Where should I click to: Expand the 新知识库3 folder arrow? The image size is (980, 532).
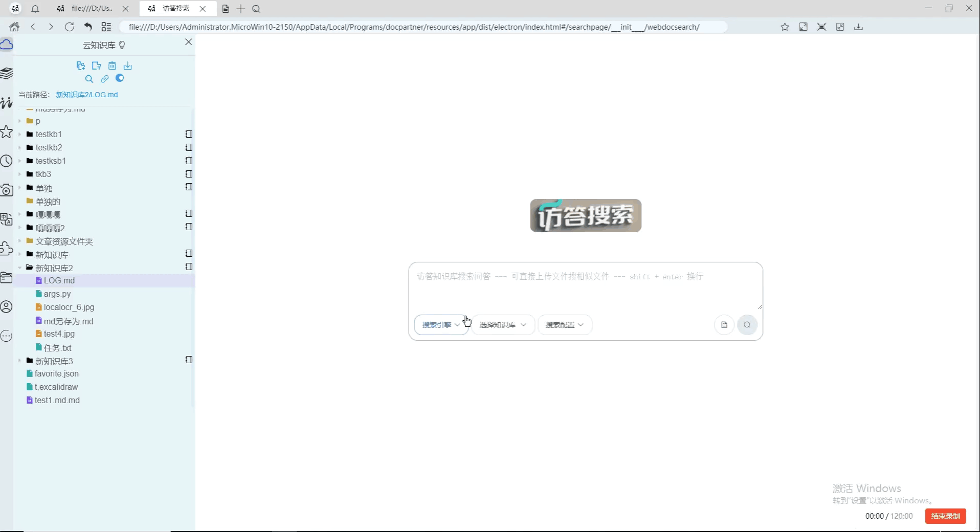tap(20, 361)
